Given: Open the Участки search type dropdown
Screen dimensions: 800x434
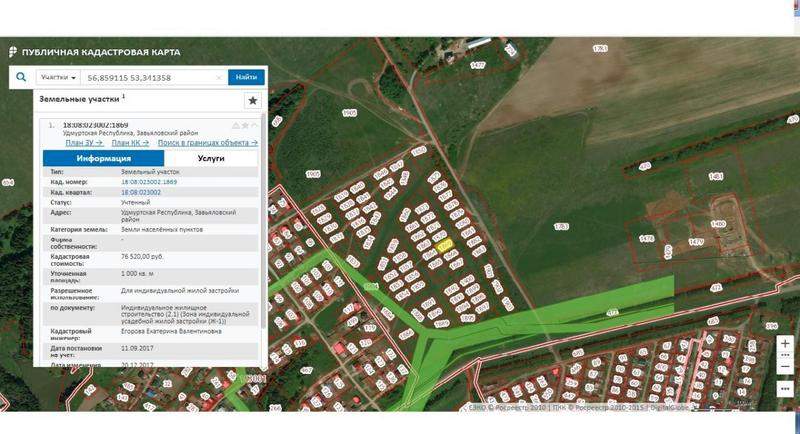Looking at the screenshot, I should point(58,78).
